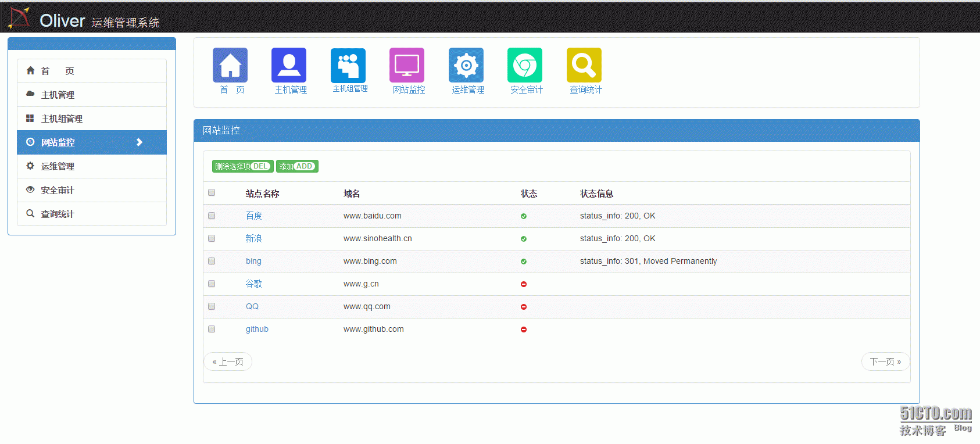
Task: Expand the chevron on sidebar 网站监控 item
Action: tap(140, 142)
